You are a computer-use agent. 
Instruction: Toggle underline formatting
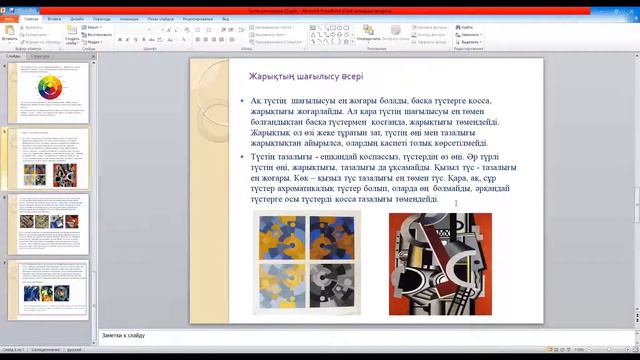pos(136,40)
